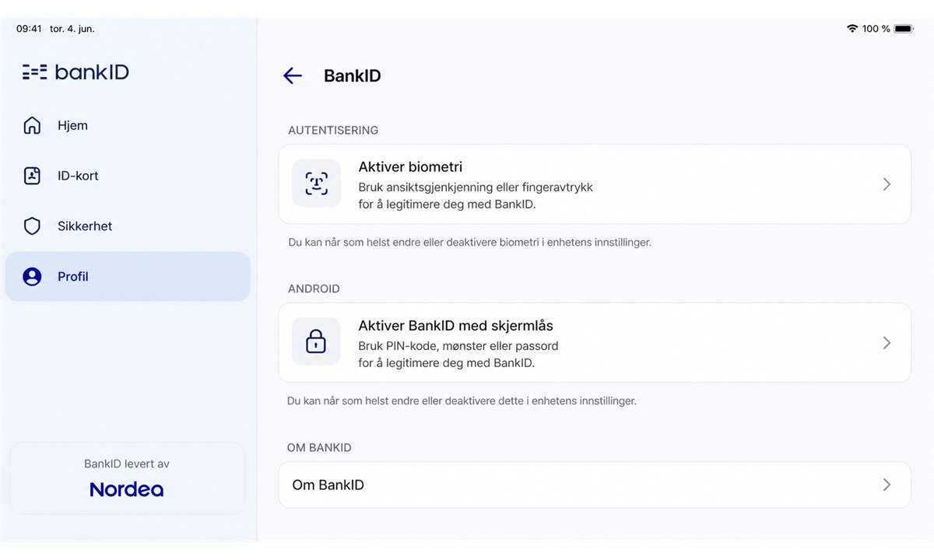Click the 'Bruk PIN-kode, mønster eller passord' description
The height and width of the screenshot is (560, 934).
[458, 354]
